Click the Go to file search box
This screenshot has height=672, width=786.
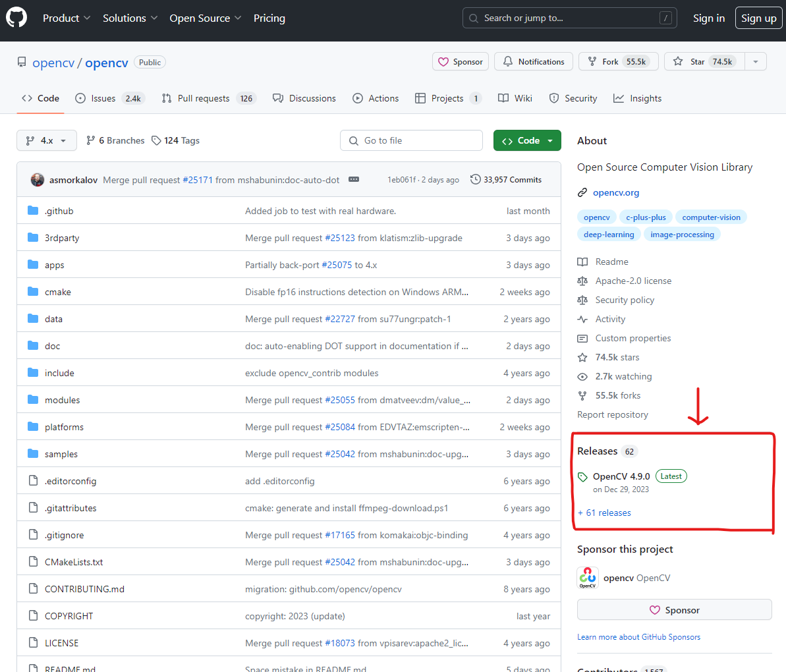[411, 140]
